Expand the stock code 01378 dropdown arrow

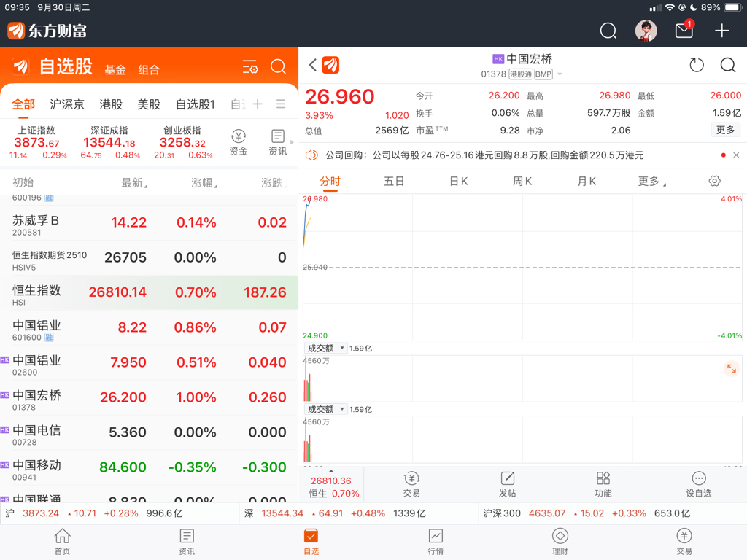click(560, 74)
